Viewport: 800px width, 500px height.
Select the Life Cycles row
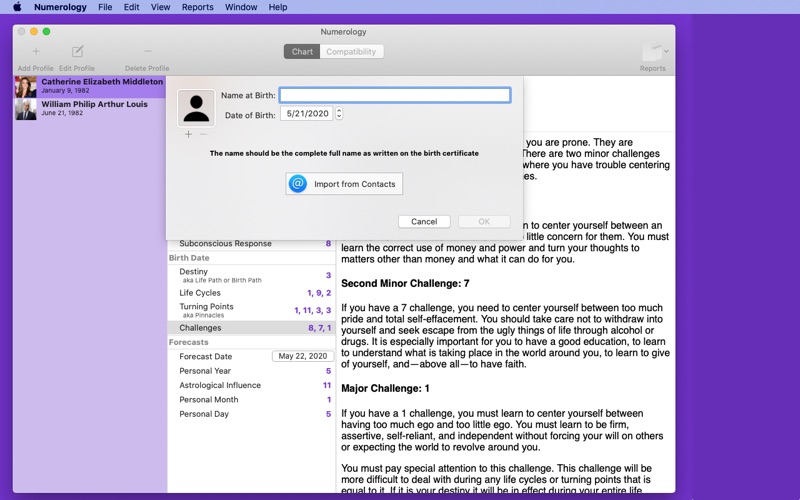pyautogui.click(x=251, y=293)
